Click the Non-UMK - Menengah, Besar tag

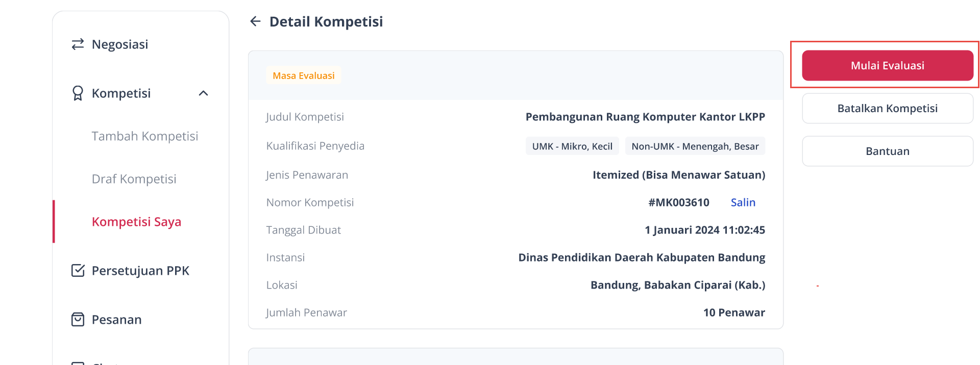pyautogui.click(x=695, y=146)
